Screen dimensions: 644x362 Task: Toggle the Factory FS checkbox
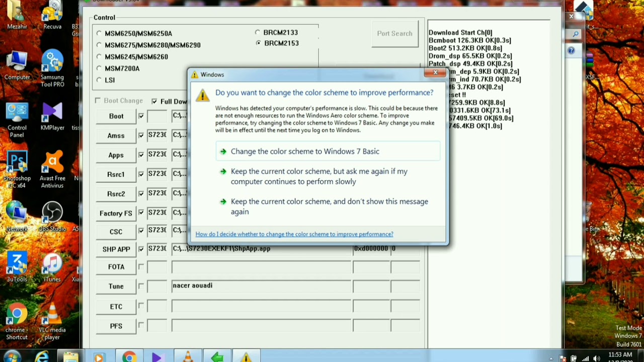(x=141, y=213)
